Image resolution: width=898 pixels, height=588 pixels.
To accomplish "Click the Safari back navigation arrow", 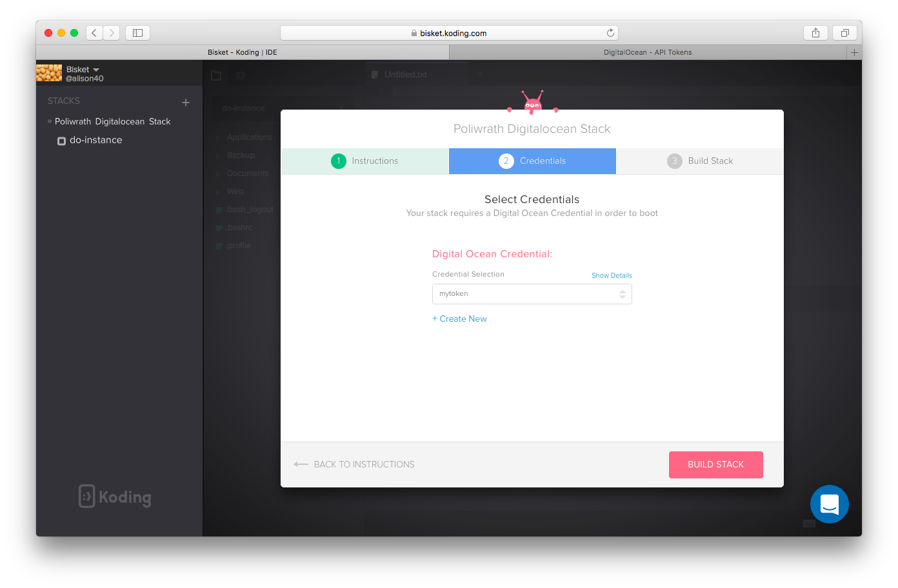I will coord(94,33).
